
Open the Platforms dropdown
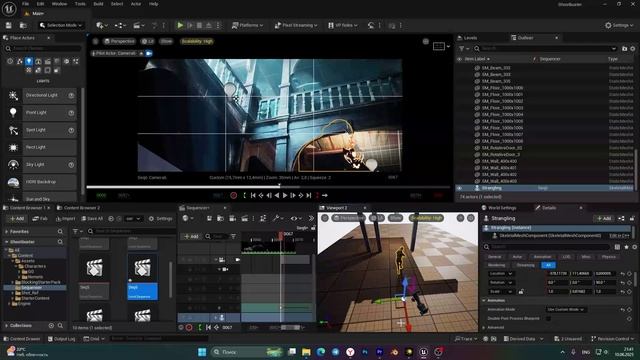247,25
